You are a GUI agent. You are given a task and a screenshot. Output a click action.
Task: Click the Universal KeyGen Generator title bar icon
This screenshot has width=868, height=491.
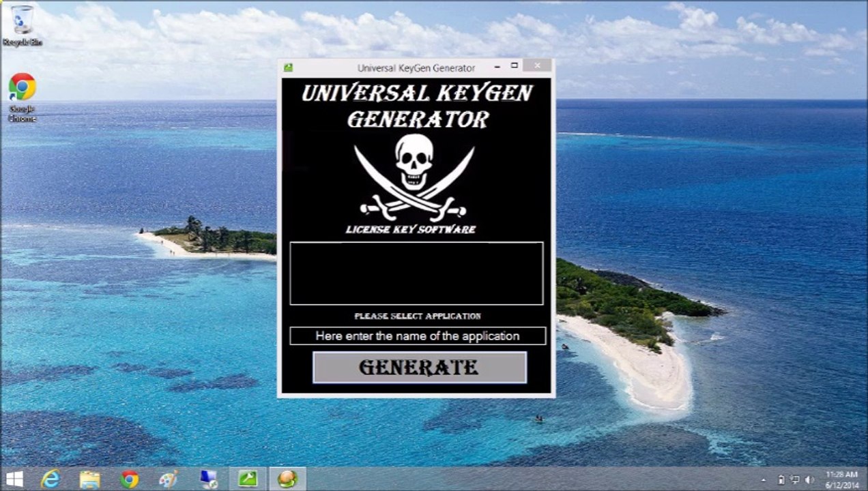[288, 68]
